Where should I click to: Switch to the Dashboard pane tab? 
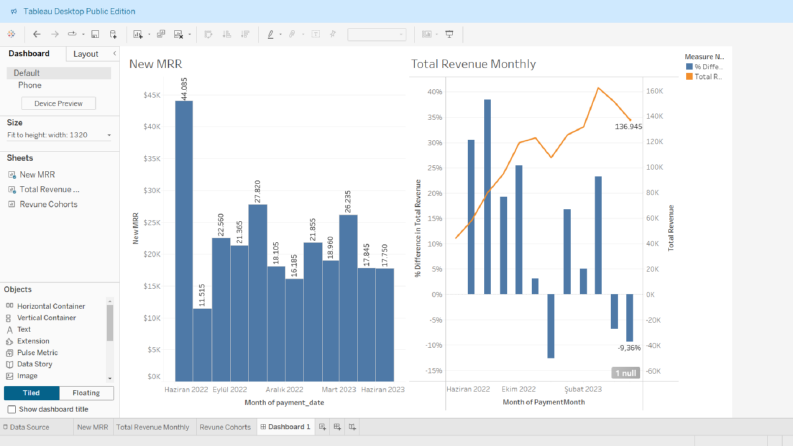(x=29, y=54)
